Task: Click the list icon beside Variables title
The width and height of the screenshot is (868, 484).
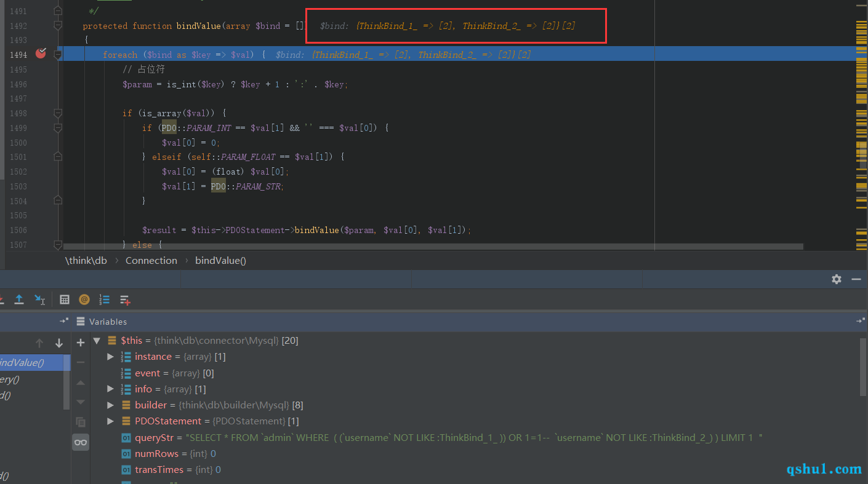Action: coord(81,322)
